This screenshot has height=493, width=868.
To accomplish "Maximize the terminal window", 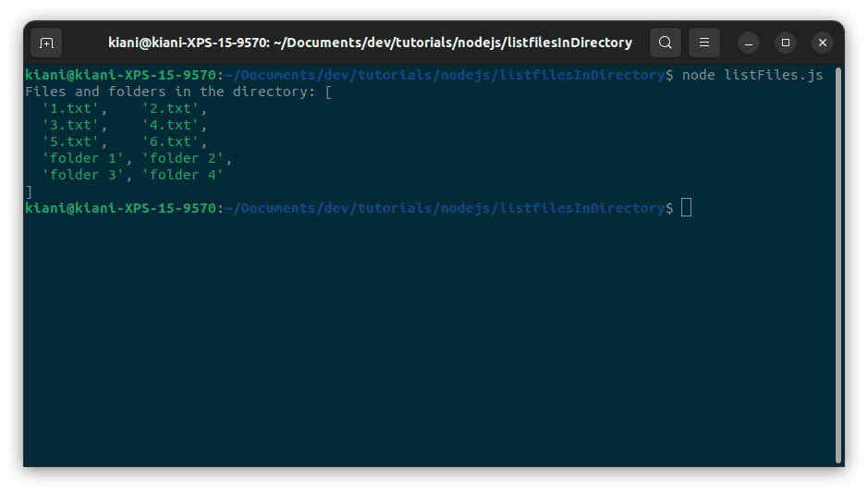I will point(785,43).
